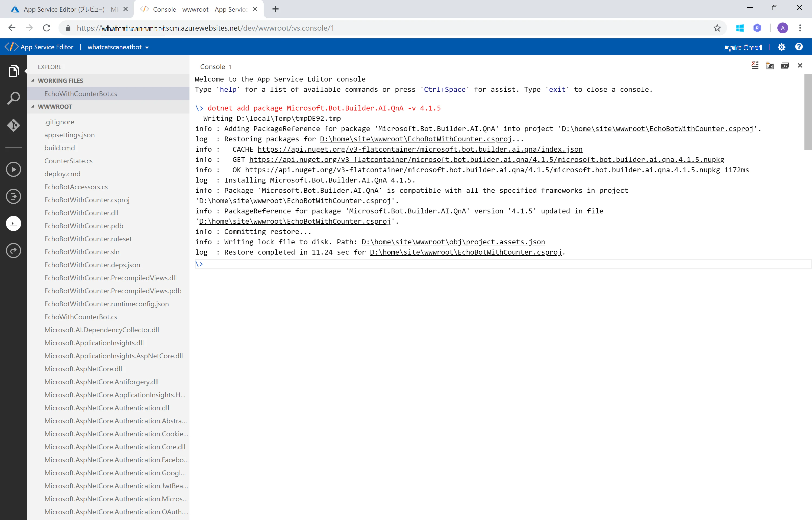The width and height of the screenshot is (812, 520).
Task: Reload the page in Chrome
Action: click(x=47, y=28)
